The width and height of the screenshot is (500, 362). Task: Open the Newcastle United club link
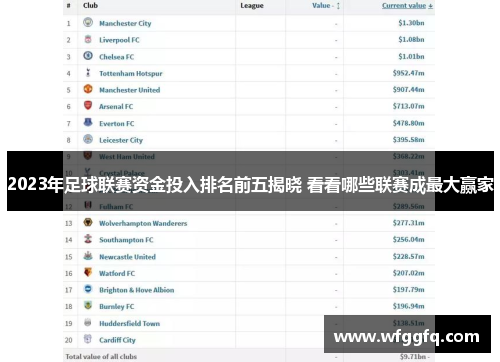[127, 257]
